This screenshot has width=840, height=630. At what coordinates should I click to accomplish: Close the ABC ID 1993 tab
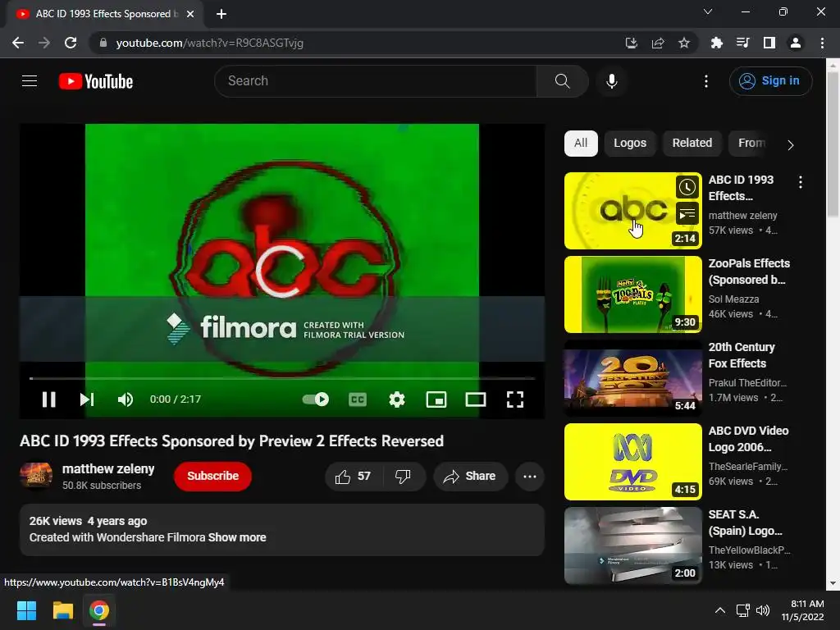click(190, 14)
